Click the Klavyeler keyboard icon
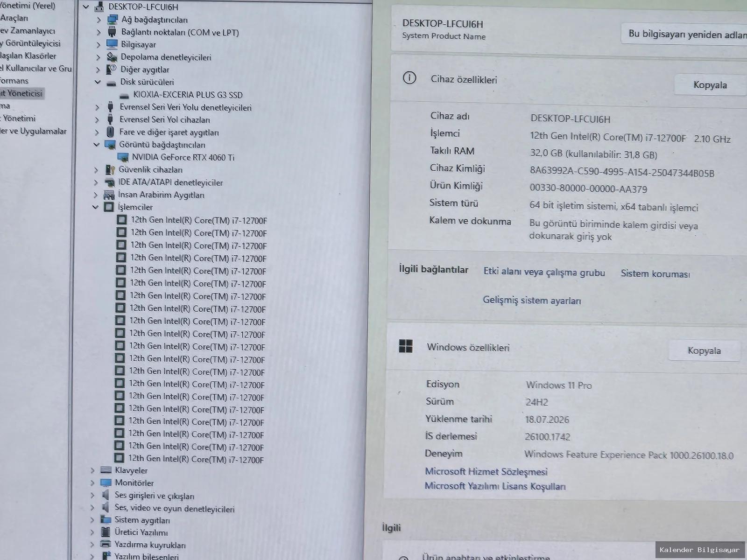This screenshot has height=560, width=747. click(x=106, y=470)
